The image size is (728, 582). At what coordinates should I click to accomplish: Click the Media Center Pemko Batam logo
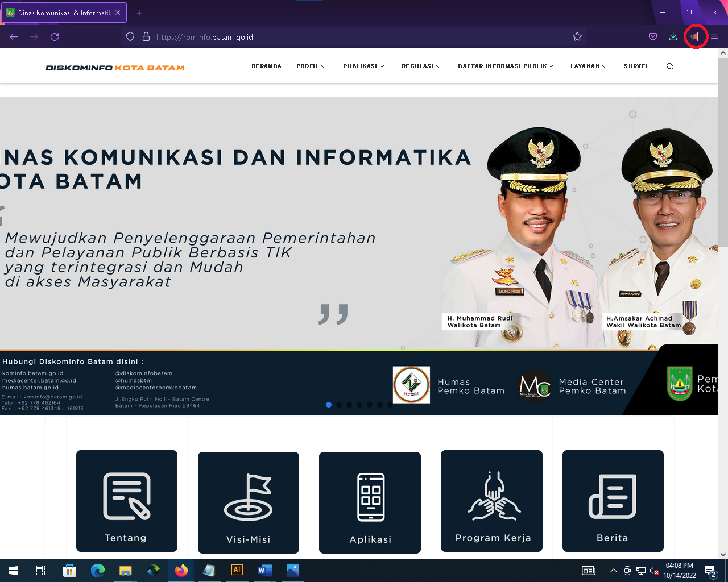[535, 386]
